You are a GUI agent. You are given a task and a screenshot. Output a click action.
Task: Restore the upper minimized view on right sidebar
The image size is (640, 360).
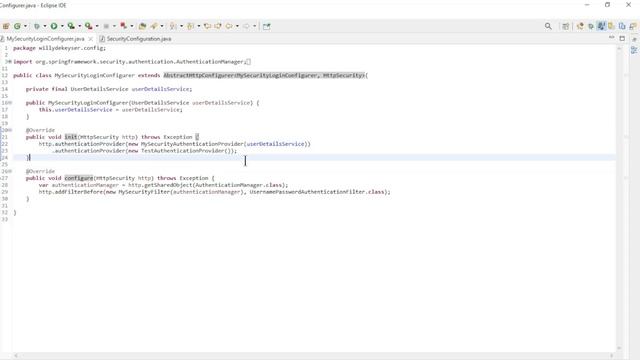point(634,40)
